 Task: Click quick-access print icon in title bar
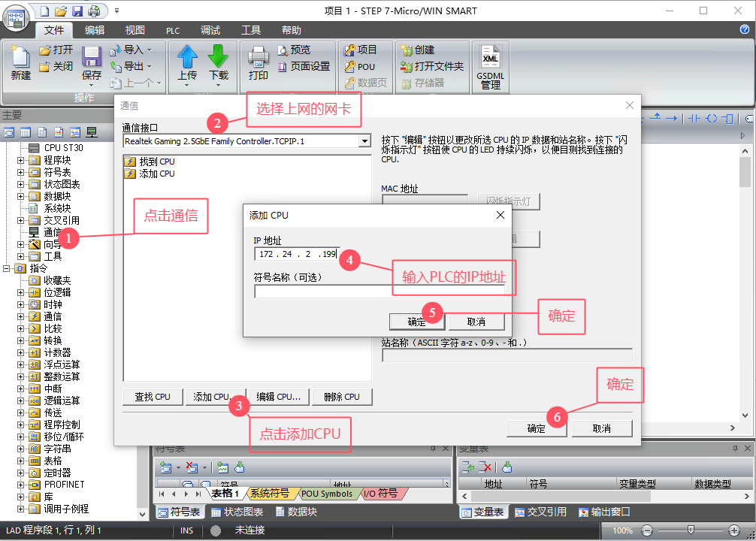pyautogui.click(x=93, y=11)
